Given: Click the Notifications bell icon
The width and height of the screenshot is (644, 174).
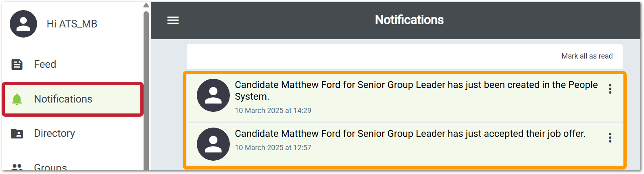Looking at the screenshot, I should tap(17, 99).
